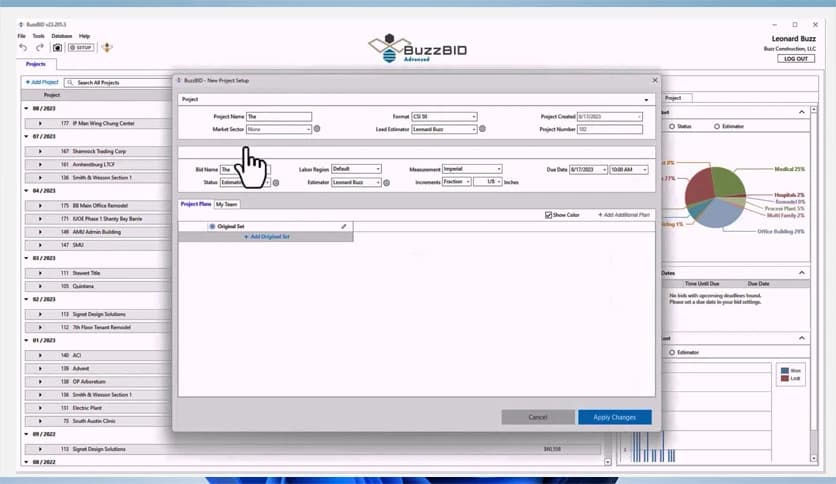Image resolution: width=836 pixels, height=484 pixels.
Task: Select project row 112 7th Floor Tenant Remodel
Action: pyautogui.click(x=99, y=327)
